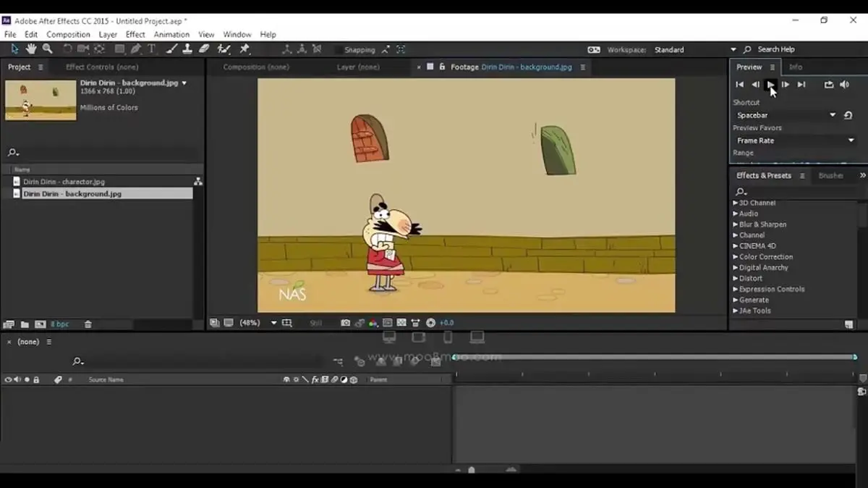Viewport: 868px width, 488px height.
Task: Select the Unified Camera tool
Action: [83, 49]
